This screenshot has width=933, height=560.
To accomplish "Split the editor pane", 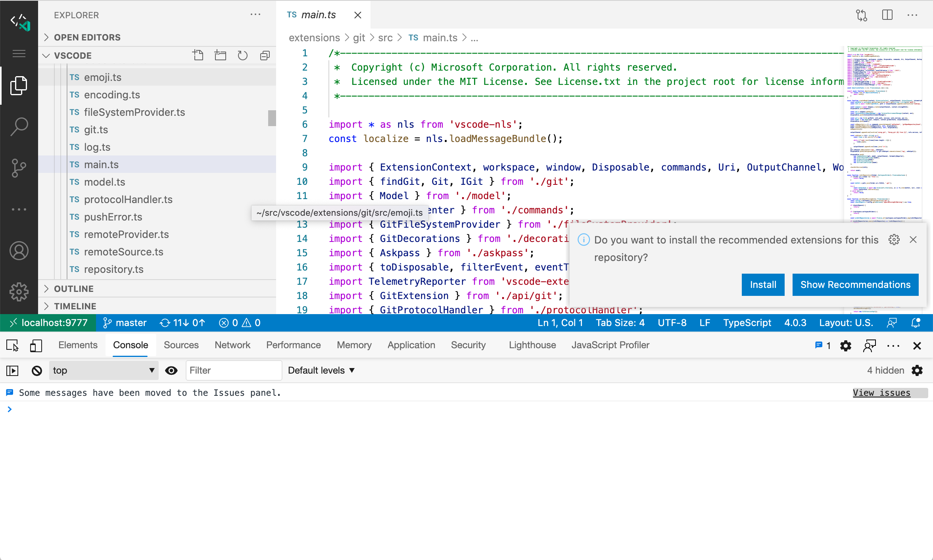I will pyautogui.click(x=887, y=15).
